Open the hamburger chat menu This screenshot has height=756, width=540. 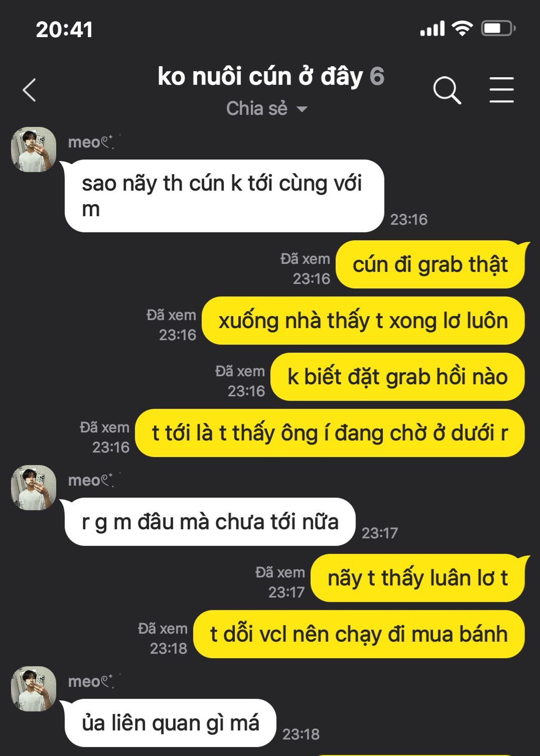pyautogui.click(x=501, y=90)
